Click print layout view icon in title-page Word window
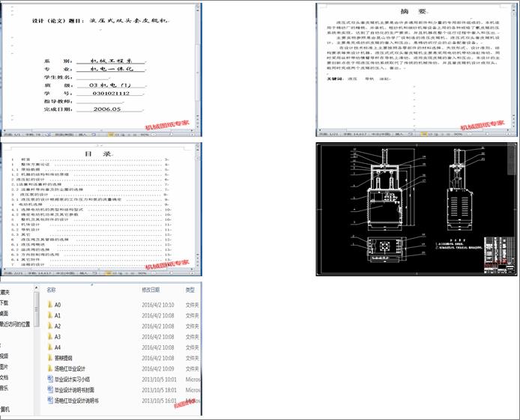The width and height of the screenshot is (520, 420). click(x=111, y=135)
